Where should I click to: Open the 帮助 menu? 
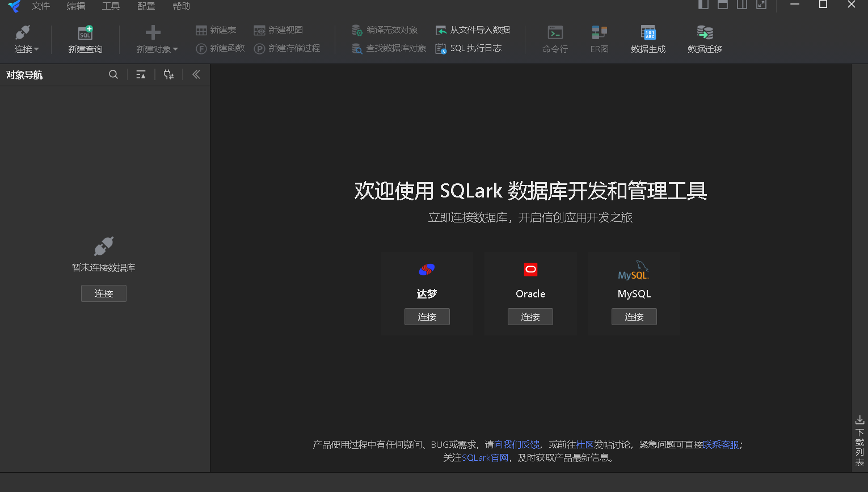182,6
